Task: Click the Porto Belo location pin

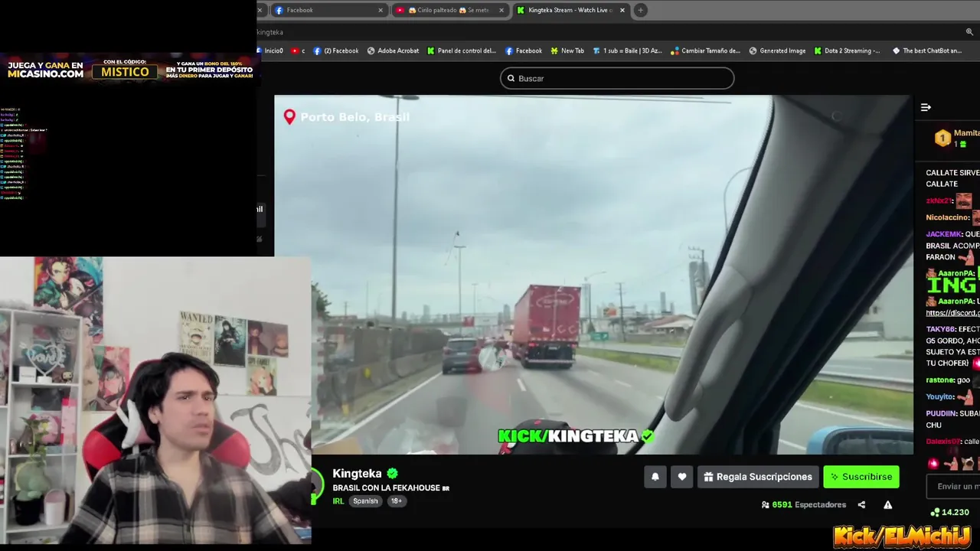Action: coord(289,117)
